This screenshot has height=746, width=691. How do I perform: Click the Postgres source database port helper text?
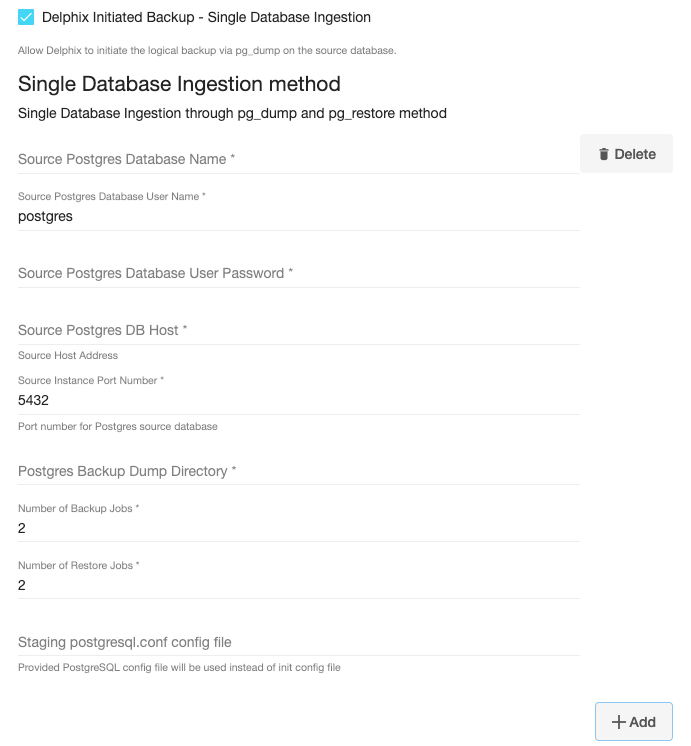coord(118,426)
